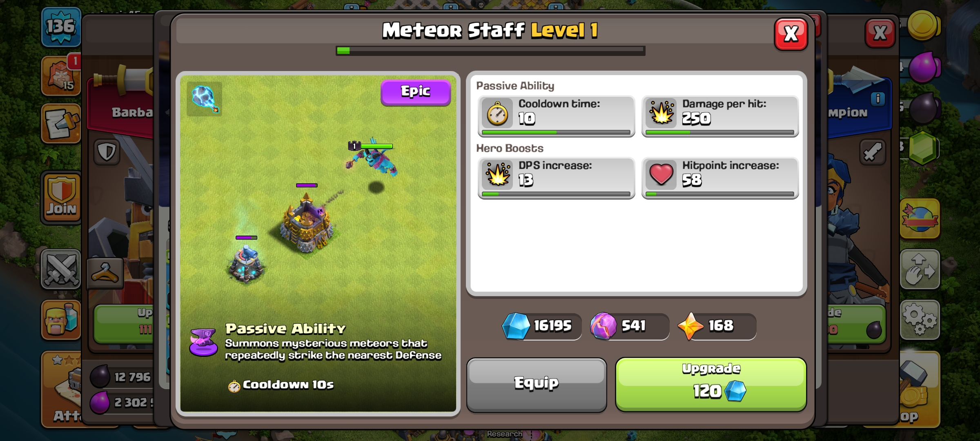Open the barbarian chat icon with potion

[x=61, y=320]
